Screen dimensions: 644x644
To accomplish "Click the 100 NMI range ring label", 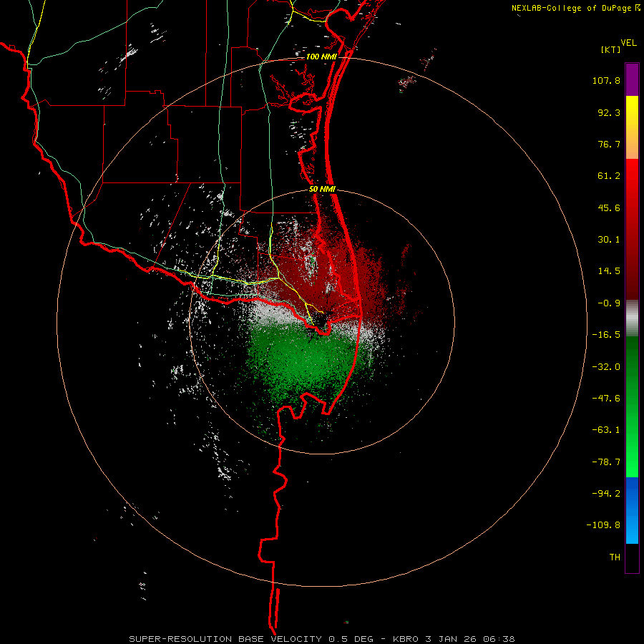I will point(321,57).
